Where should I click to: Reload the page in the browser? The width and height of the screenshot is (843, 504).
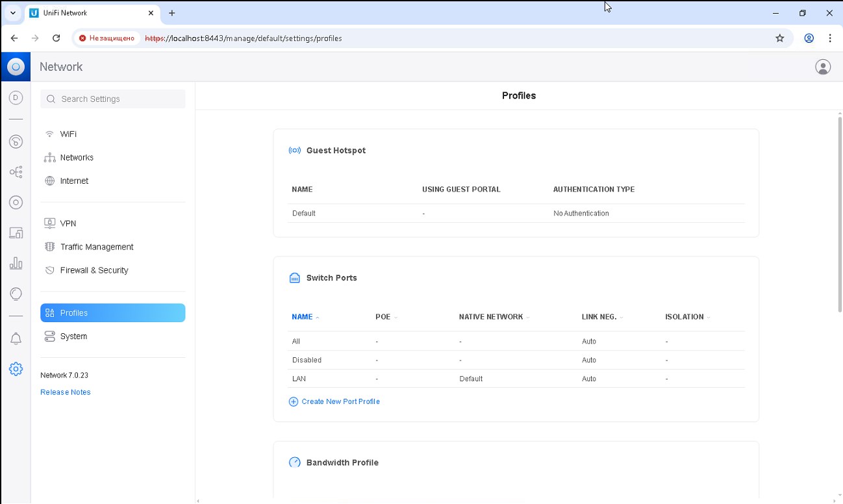56,38
